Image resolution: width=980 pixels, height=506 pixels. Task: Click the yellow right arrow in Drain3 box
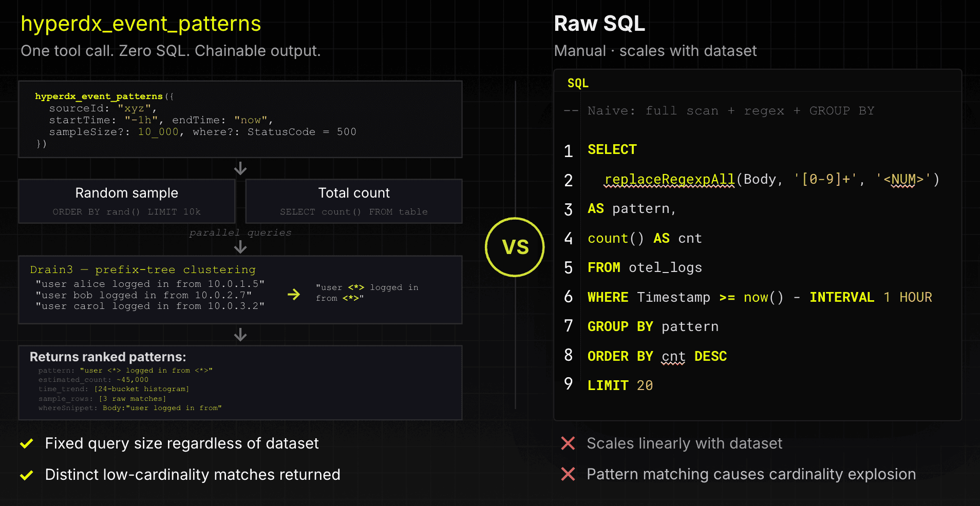(294, 295)
